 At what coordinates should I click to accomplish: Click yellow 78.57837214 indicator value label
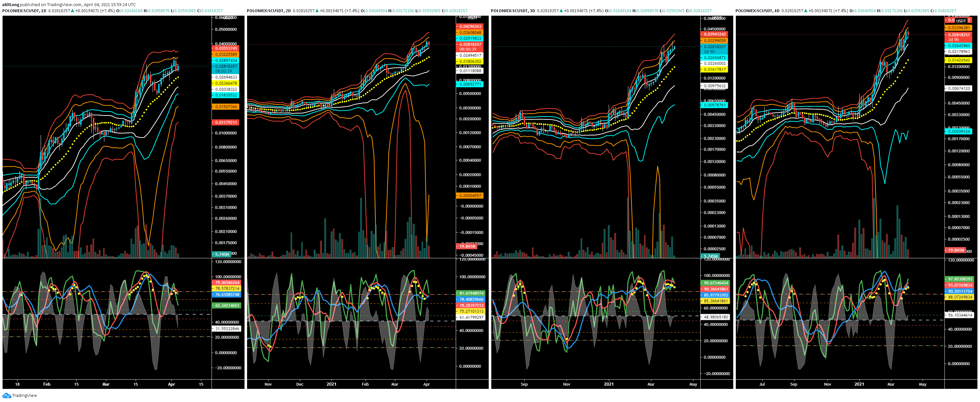coord(226,288)
